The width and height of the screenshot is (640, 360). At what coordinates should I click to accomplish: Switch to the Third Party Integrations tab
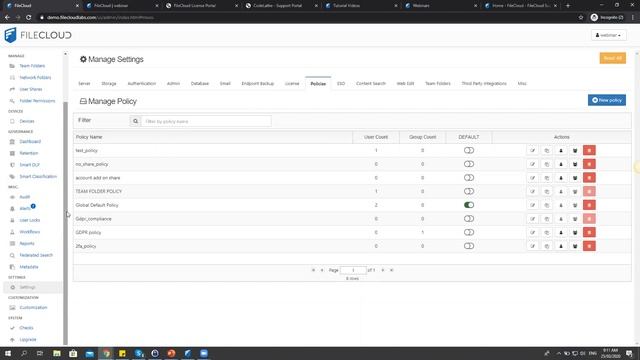[x=484, y=84]
